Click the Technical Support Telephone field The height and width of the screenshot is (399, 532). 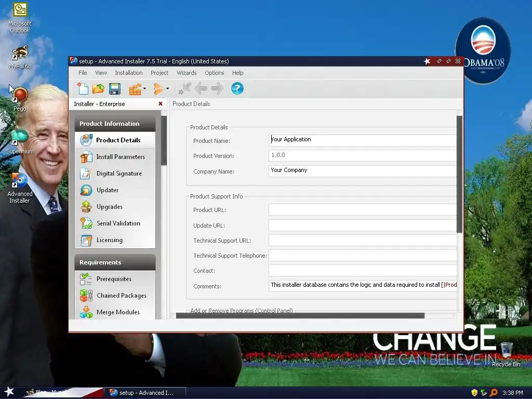tap(362, 256)
